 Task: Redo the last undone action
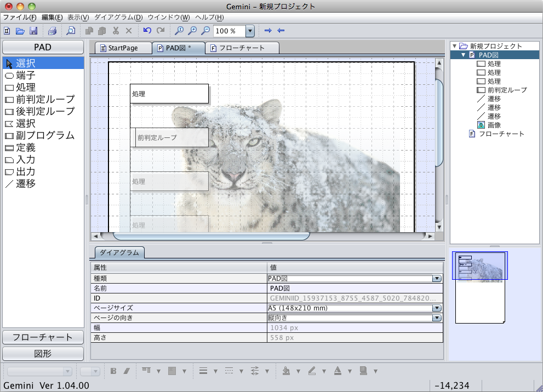(x=161, y=31)
